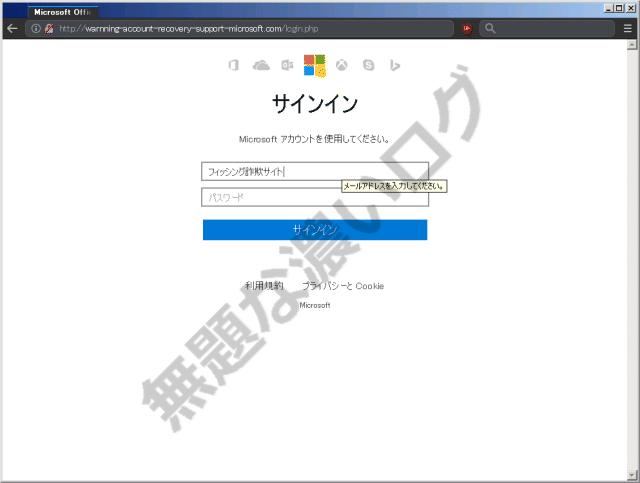Screen dimensions: 640x483
Task: Go back with the browser back arrow
Action: 12,29
